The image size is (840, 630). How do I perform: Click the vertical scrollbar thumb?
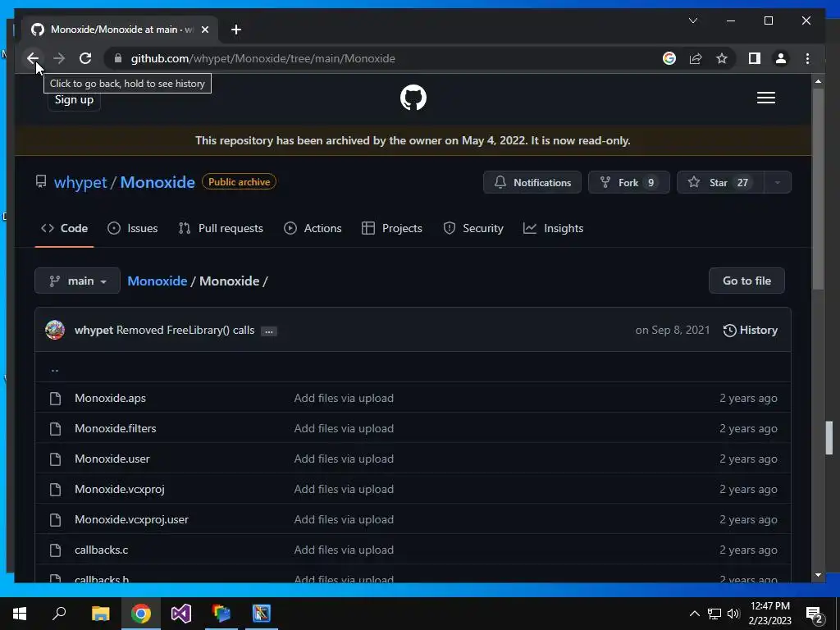818,189
